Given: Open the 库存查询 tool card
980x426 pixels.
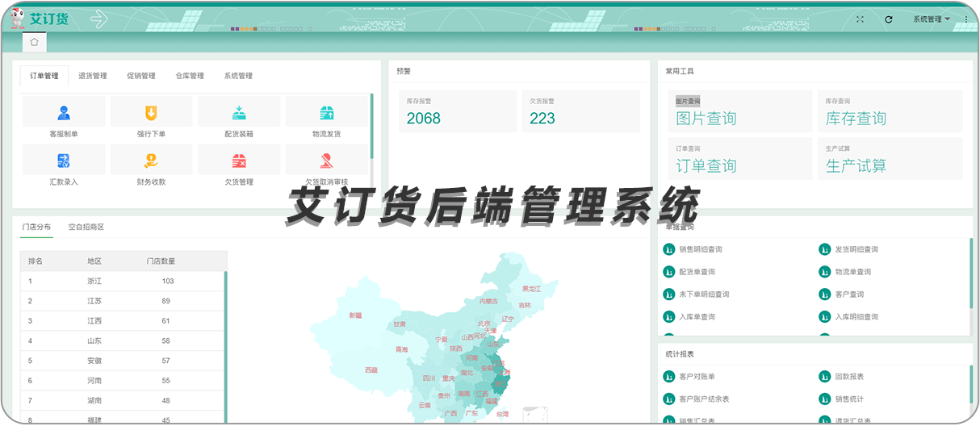Looking at the screenshot, I should (890, 111).
